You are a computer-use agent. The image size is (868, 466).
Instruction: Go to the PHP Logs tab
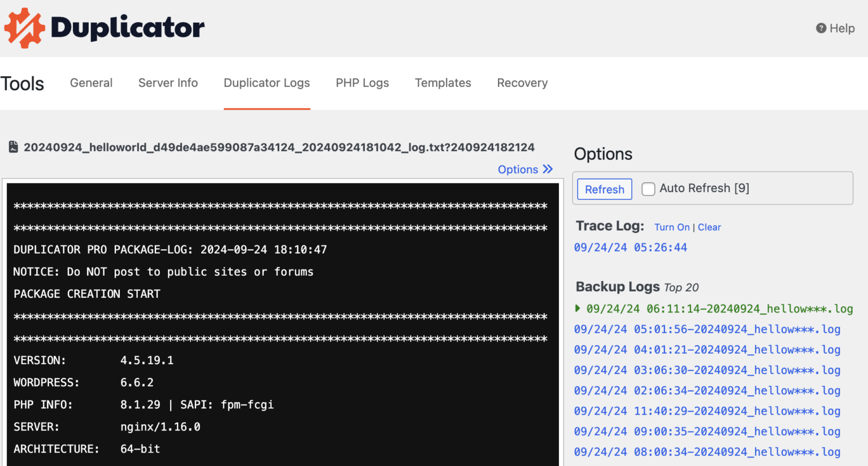[x=362, y=83]
